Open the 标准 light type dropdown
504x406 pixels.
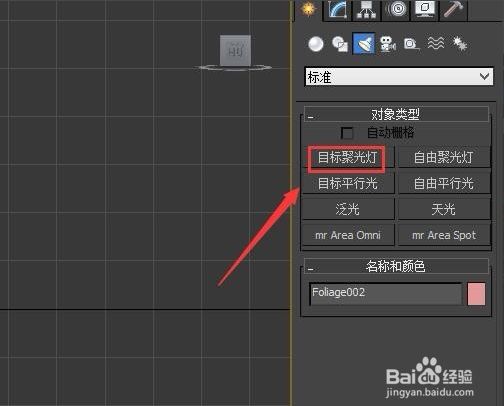coord(399,77)
